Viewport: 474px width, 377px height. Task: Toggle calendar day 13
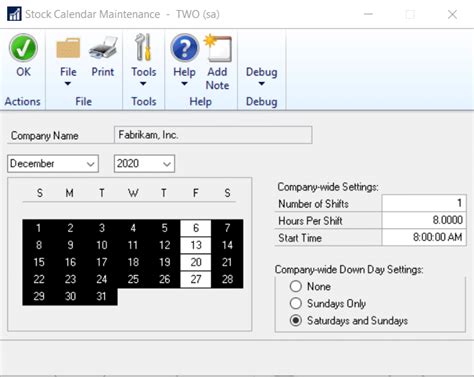click(196, 245)
